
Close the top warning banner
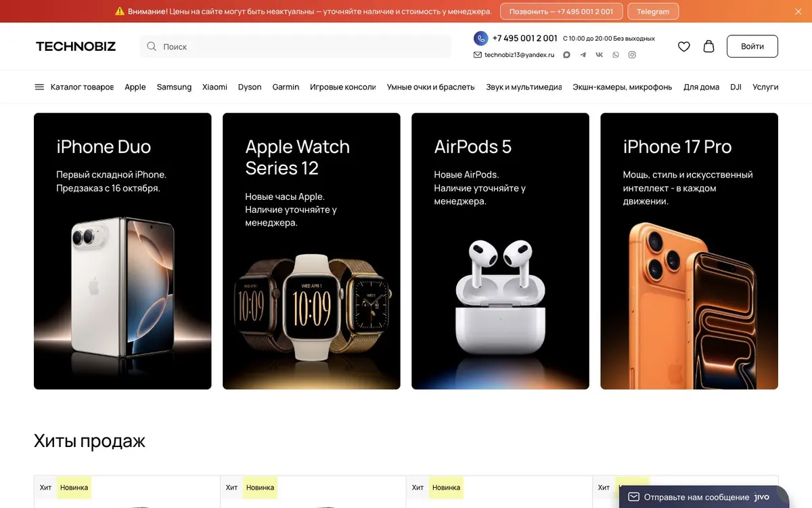pos(797,12)
